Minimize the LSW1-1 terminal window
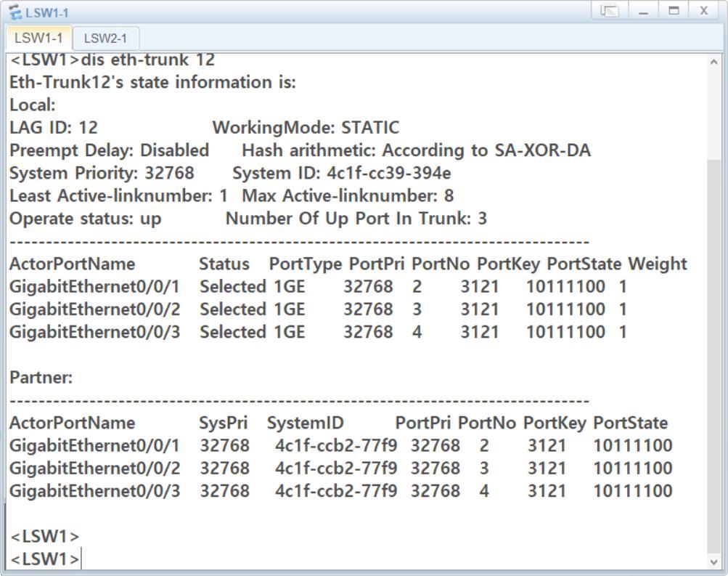 [644, 11]
